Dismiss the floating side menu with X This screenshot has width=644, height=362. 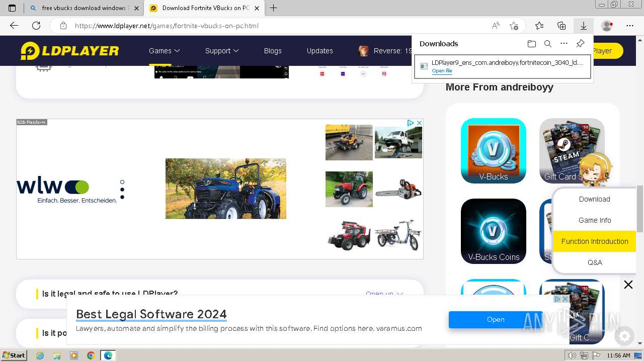pos(628,285)
